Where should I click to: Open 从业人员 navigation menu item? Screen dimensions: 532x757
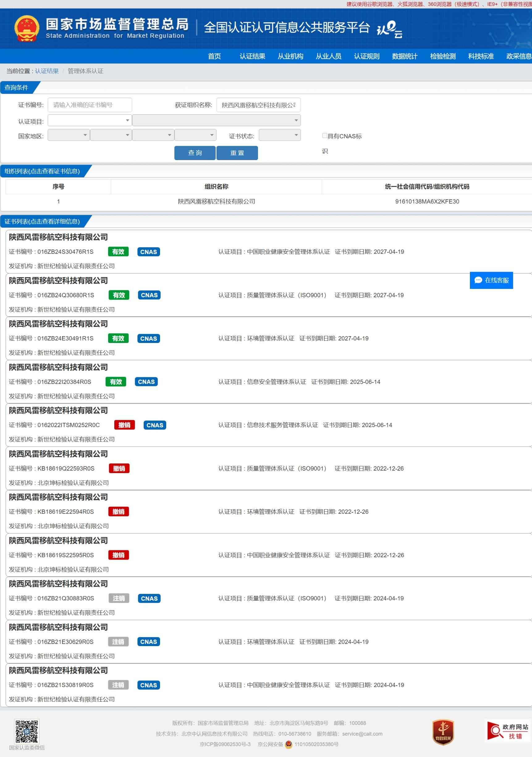(329, 56)
